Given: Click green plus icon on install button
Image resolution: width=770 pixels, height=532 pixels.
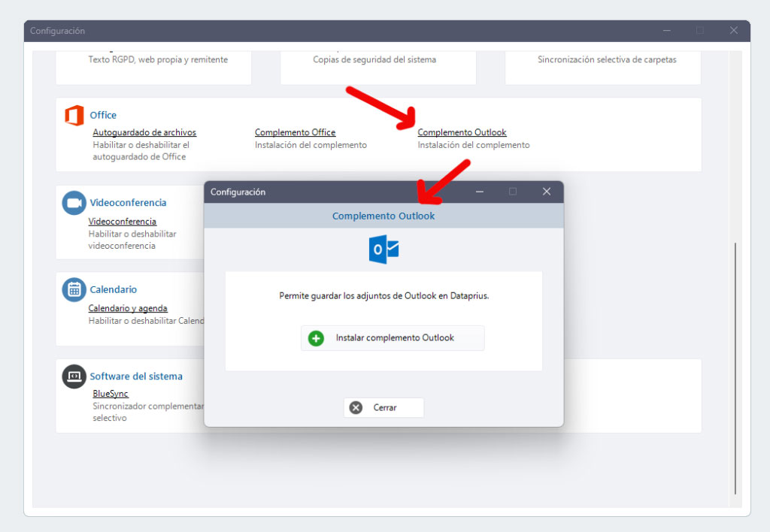Looking at the screenshot, I should [x=316, y=338].
